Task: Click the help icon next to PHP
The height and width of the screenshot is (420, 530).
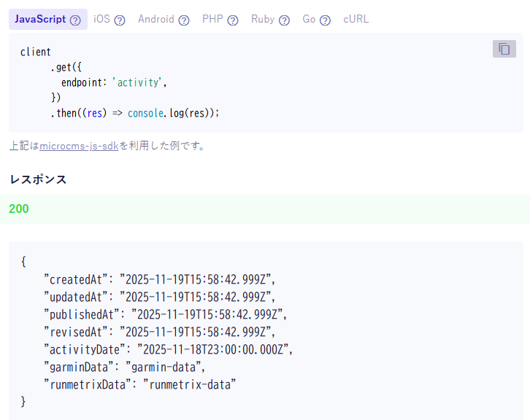Action: pyautogui.click(x=233, y=20)
